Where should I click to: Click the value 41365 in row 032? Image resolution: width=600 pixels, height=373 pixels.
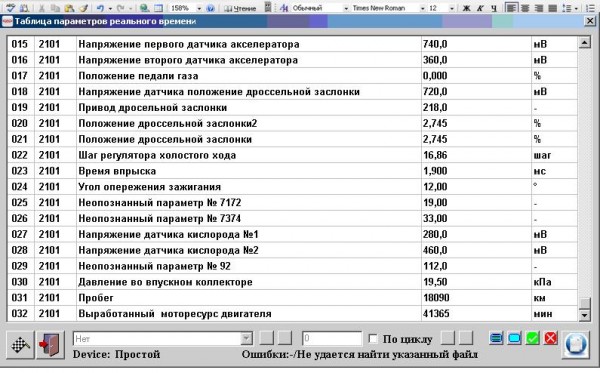[436, 314]
